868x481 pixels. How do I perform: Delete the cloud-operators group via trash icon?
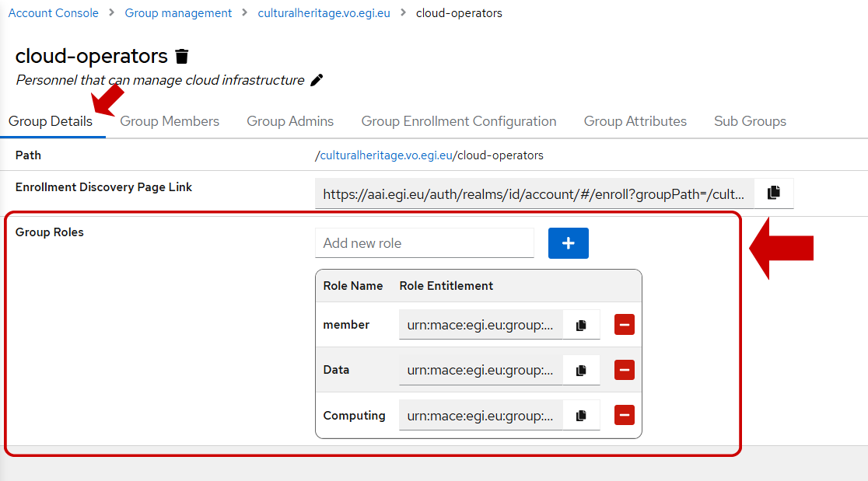pos(181,57)
